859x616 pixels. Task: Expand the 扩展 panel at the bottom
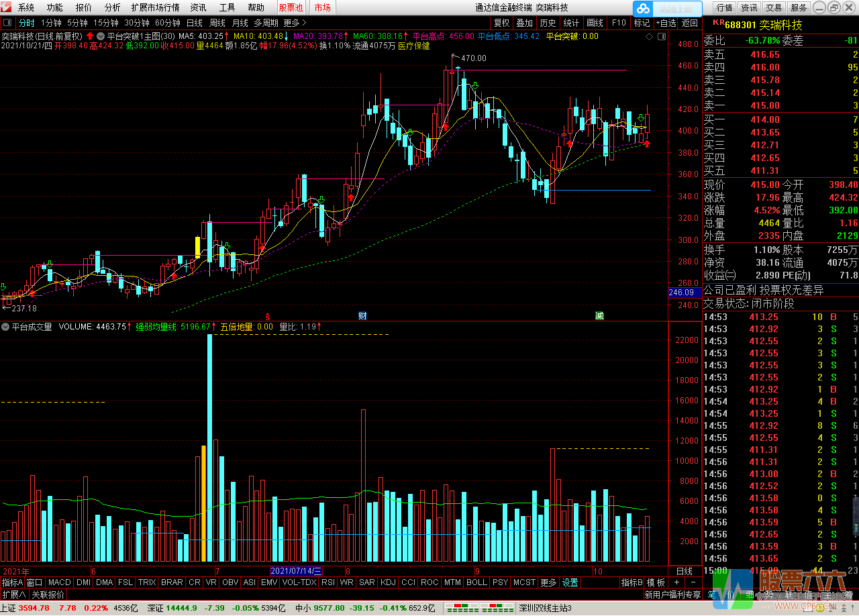[x=13, y=595]
